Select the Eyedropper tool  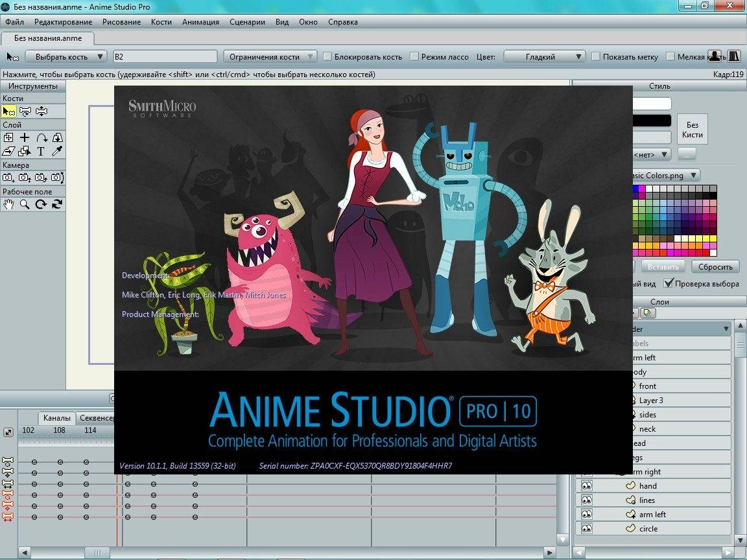[58, 152]
